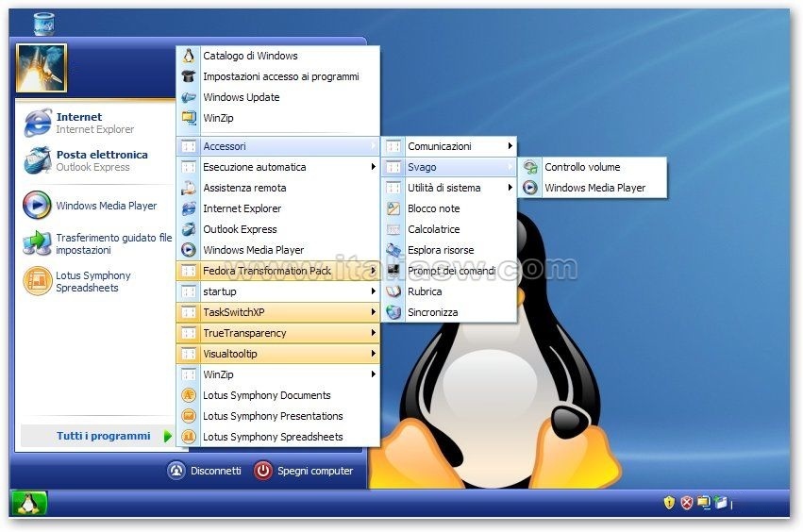Click the Catalogo di Windows penguin icon

189,56
